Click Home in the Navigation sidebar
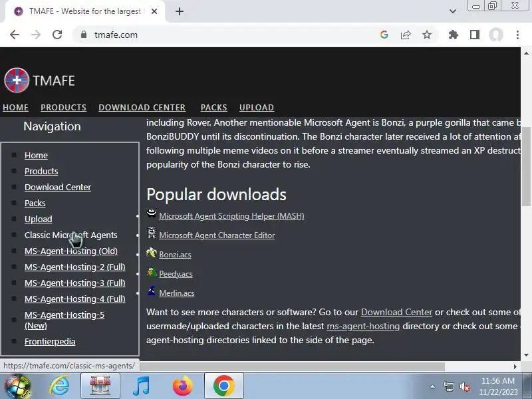 pos(36,155)
